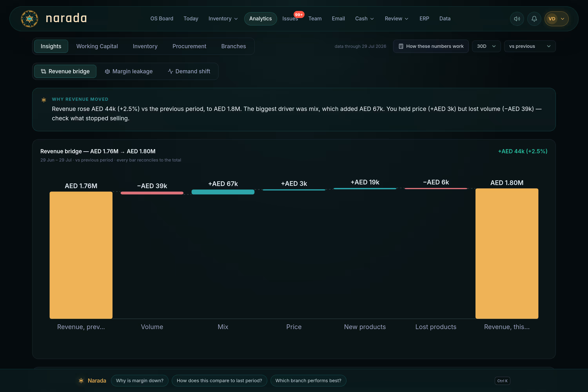
Task: Click the teal Mix bar
Action: point(223,192)
